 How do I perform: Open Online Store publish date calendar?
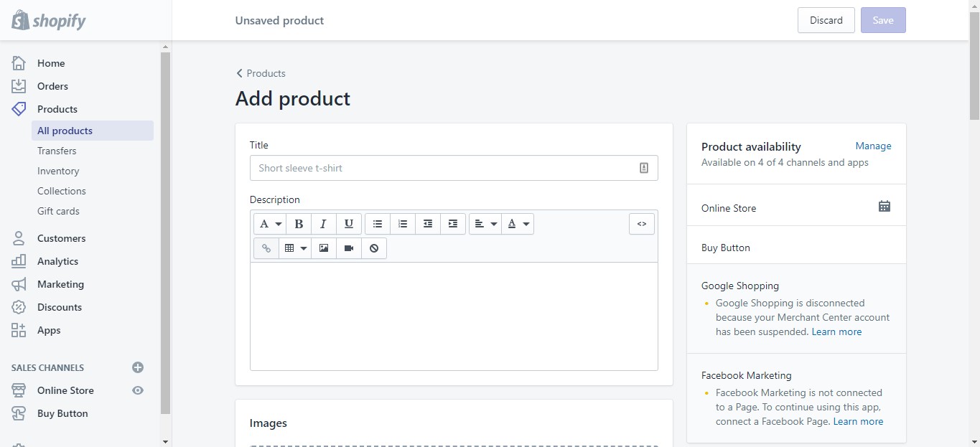(885, 207)
